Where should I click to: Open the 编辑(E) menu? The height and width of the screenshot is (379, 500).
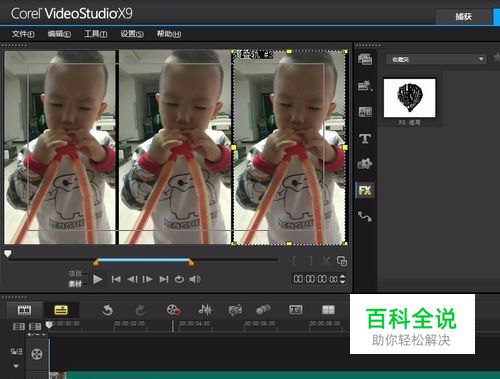coord(59,34)
